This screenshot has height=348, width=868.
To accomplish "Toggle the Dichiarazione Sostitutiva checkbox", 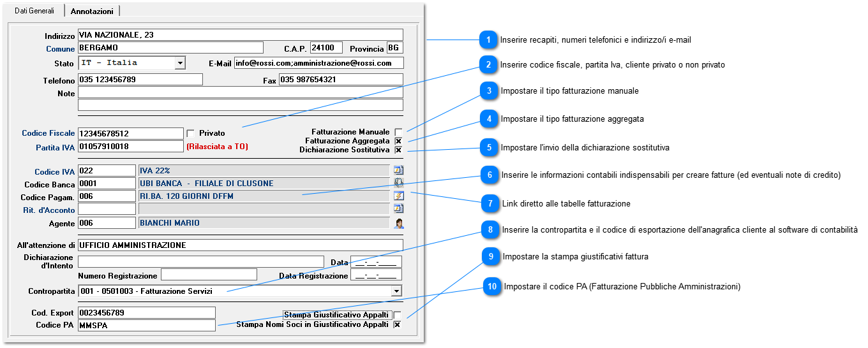I will click(x=398, y=150).
